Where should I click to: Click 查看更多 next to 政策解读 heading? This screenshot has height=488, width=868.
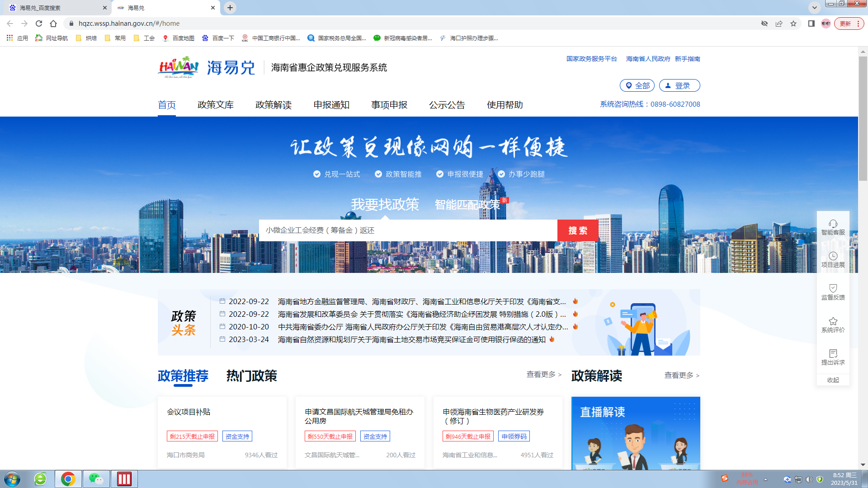coord(682,375)
